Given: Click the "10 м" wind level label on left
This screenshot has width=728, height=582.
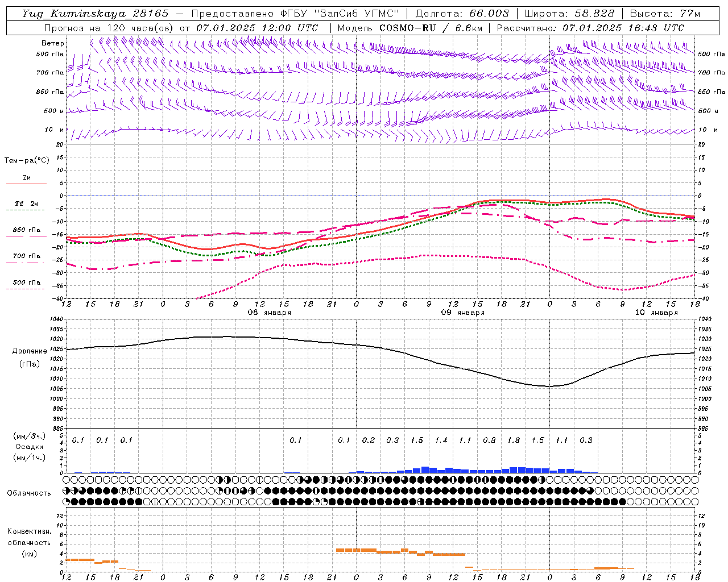Looking at the screenshot, I should (x=54, y=130).
